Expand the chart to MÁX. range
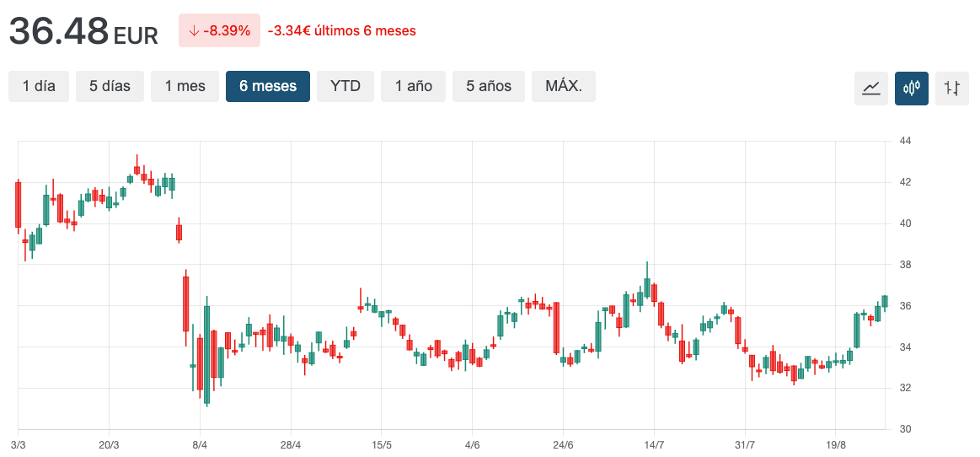980x457 pixels. click(563, 86)
